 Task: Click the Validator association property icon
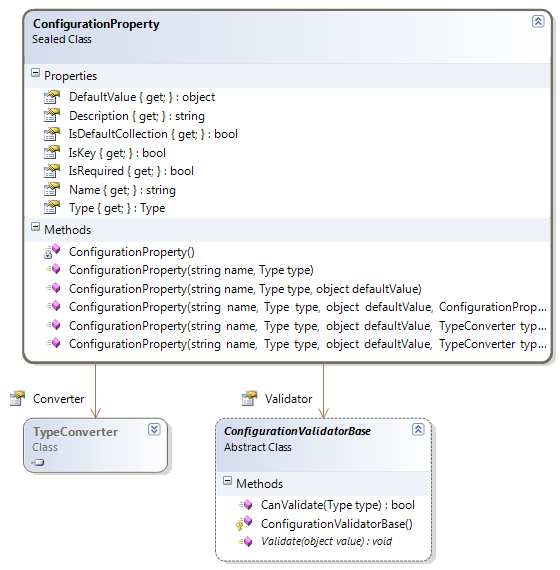[249, 398]
